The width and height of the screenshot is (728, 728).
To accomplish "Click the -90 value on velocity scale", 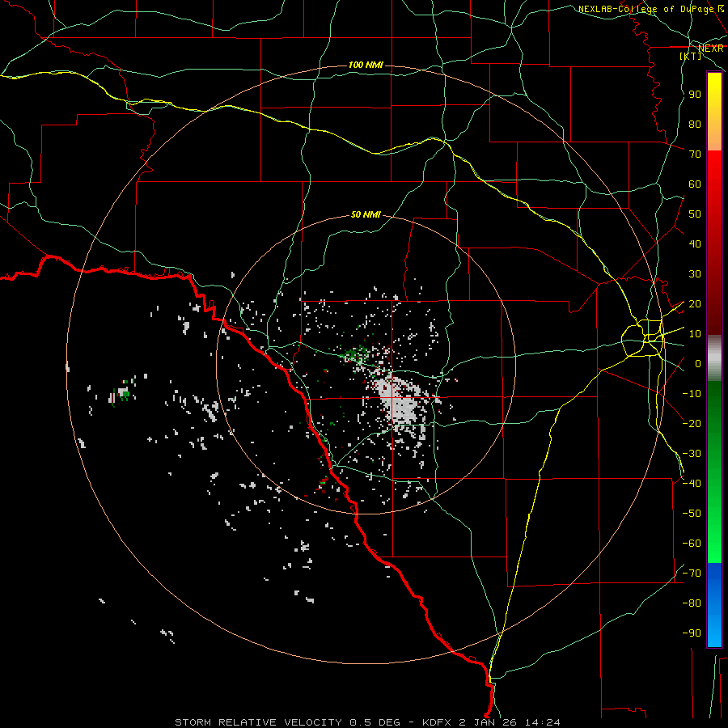I will tap(692, 633).
